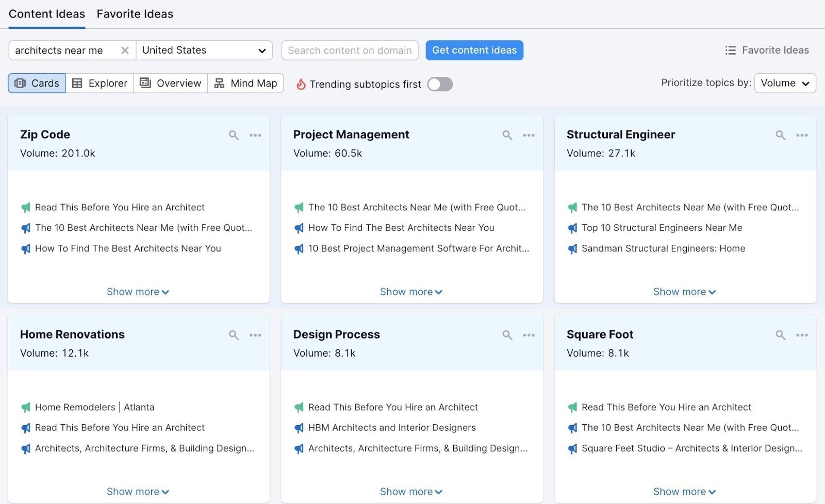Click the Design Process card ellipsis icon
Viewport: 825px width, 504px height.
(x=529, y=334)
